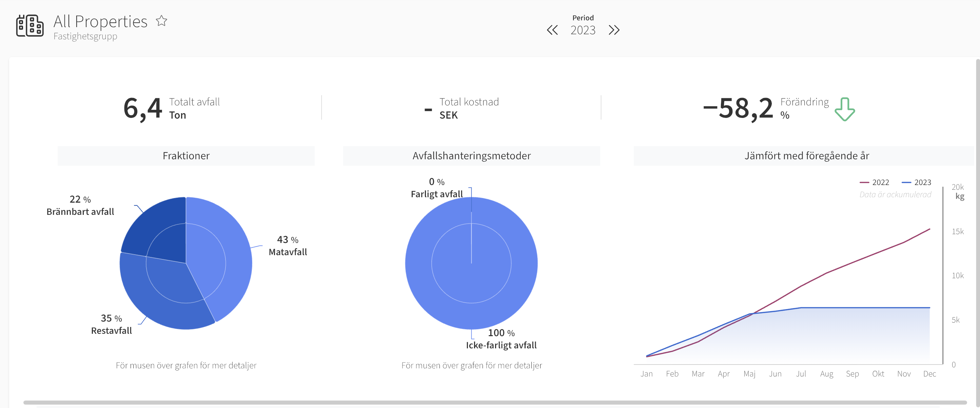Viewport: 980px width, 408px height.
Task: Click the 6,4 Totalt avfall Ton metric
Action: (172, 108)
